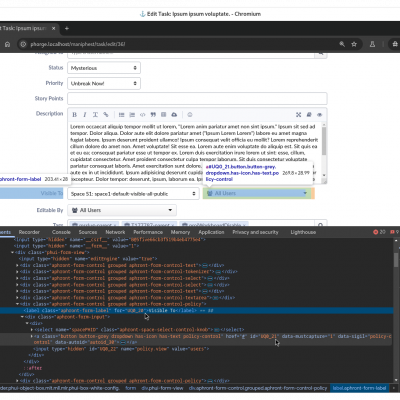Switch to the Console DevTools tab
400x400 pixels.
pyautogui.click(x=61, y=232)
